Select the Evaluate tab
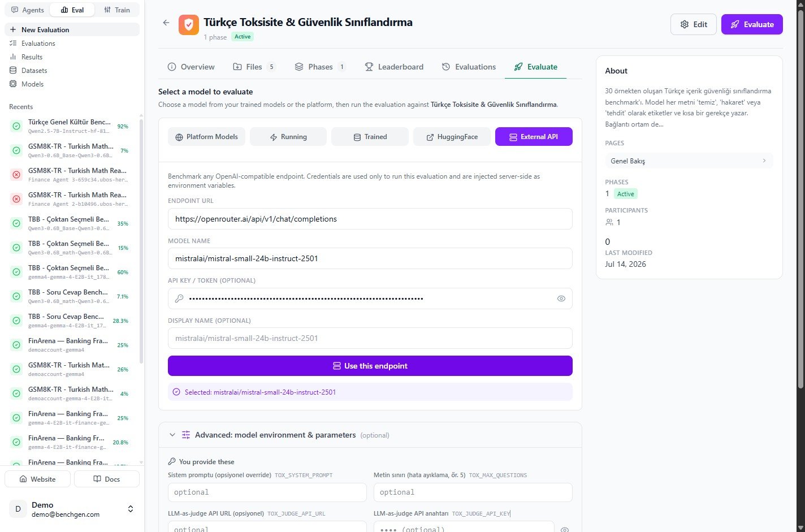The width and height of the screenshot is (805, 532). click(x=535, y=67)
